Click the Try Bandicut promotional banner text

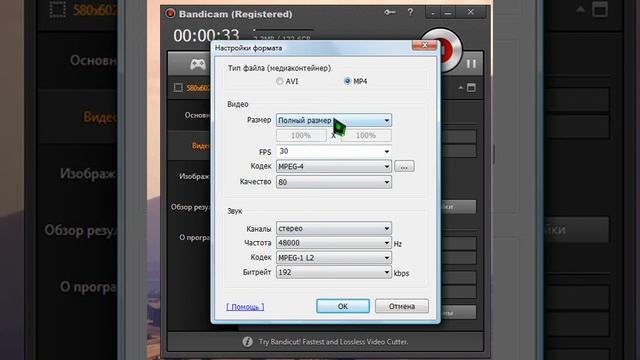[333, 342]
